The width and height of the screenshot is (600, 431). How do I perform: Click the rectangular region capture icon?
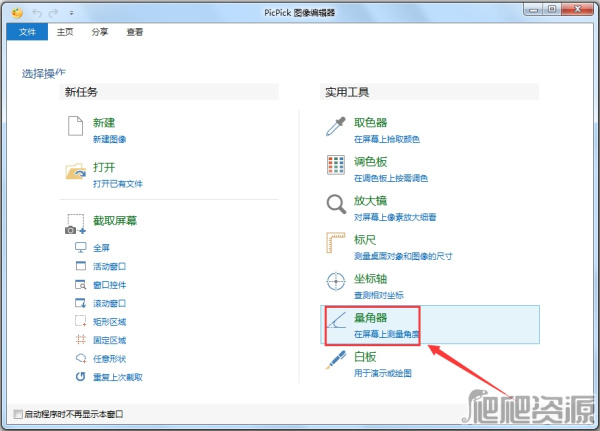coord(81,321)
